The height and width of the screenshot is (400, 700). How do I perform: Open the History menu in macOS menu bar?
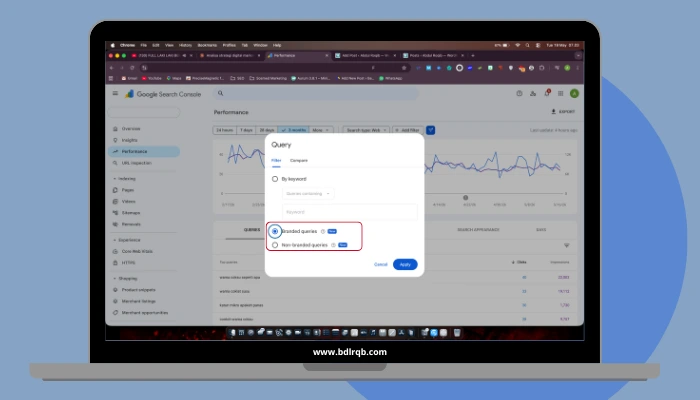tap(185, 45)
